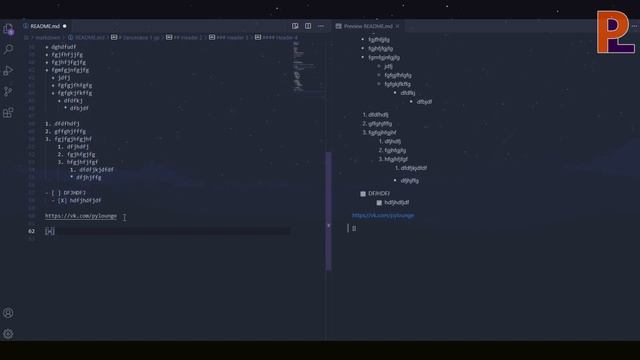Viewport: 640px width, 360px height.
Task: Click editor line 'jdfj'
Action: [61, 78]
